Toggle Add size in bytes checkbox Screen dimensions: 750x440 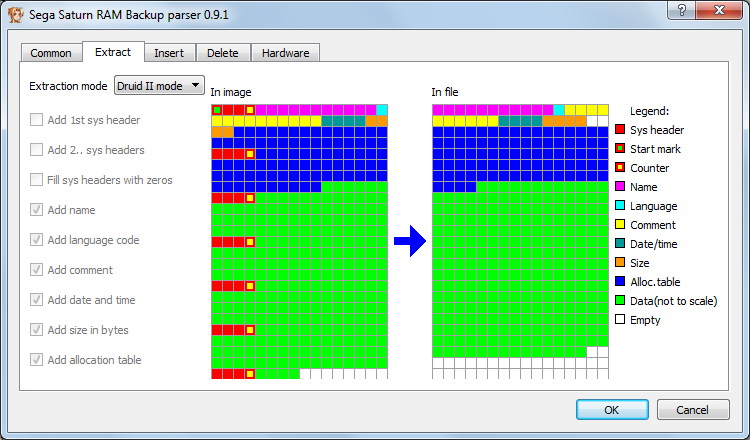(x=36, y=330)
